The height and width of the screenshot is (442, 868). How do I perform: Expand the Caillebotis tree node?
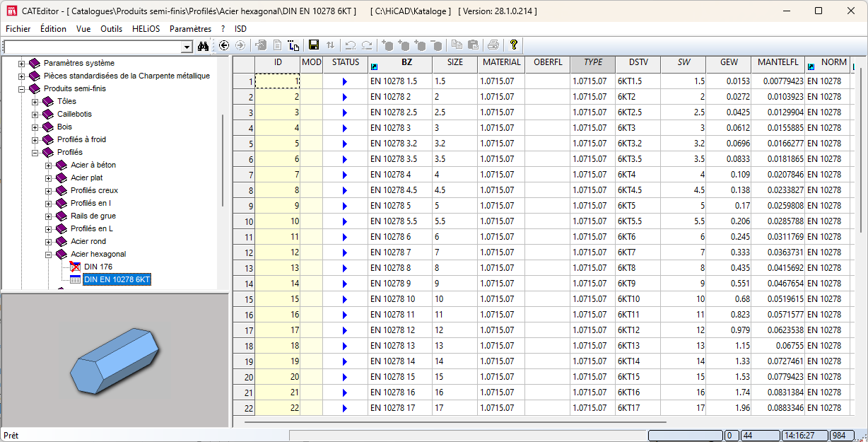click(x=35, y=114)
